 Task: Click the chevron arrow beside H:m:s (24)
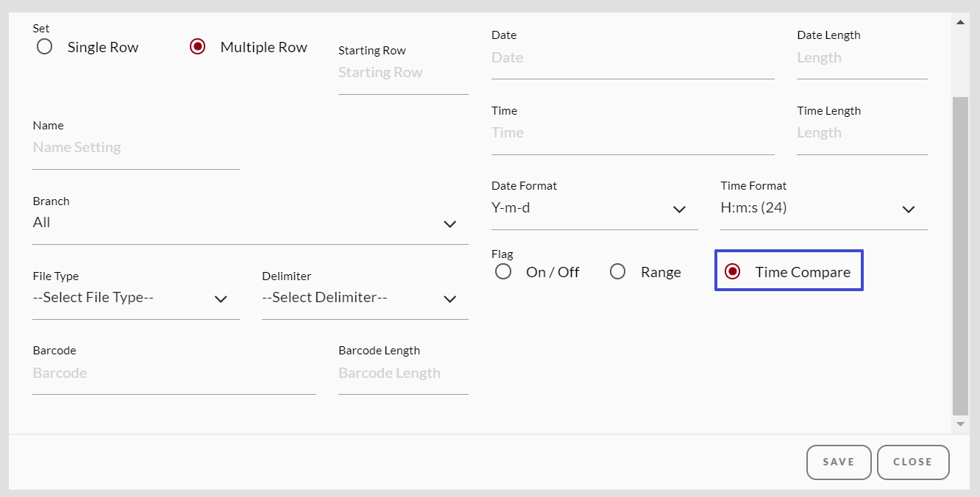tap(909, 210)
